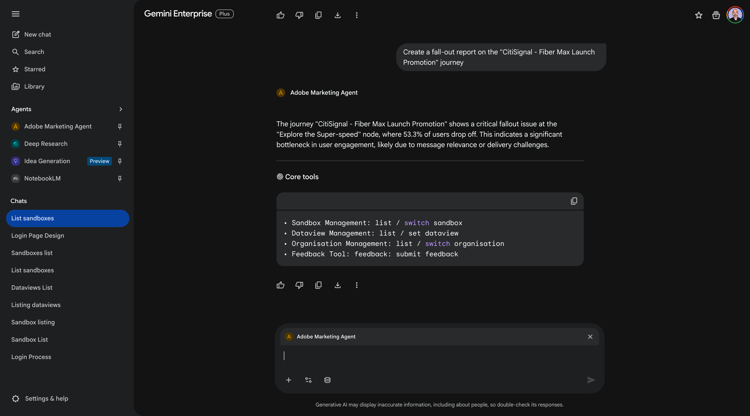Open more options in top toolbar
The image size is (750, 416).
tap(356, 15)
